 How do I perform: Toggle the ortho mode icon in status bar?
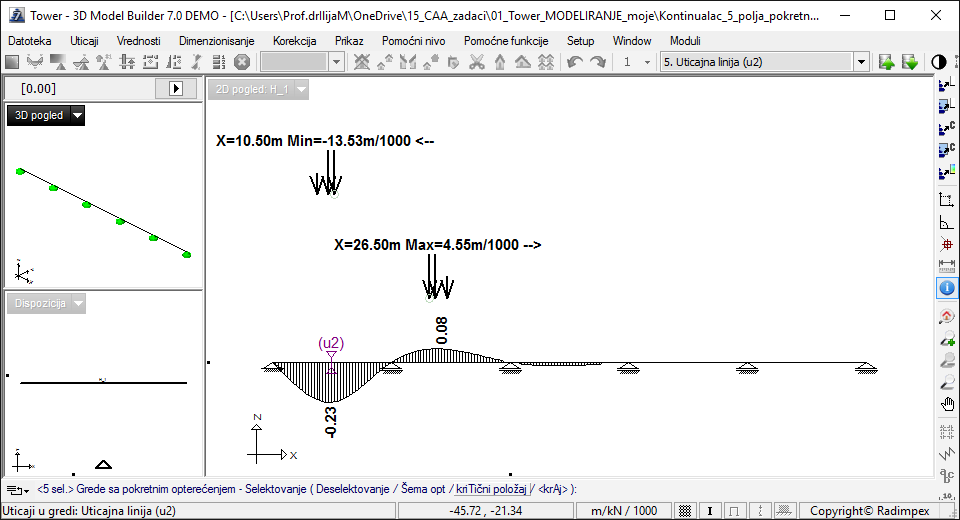tap(735, 511)
